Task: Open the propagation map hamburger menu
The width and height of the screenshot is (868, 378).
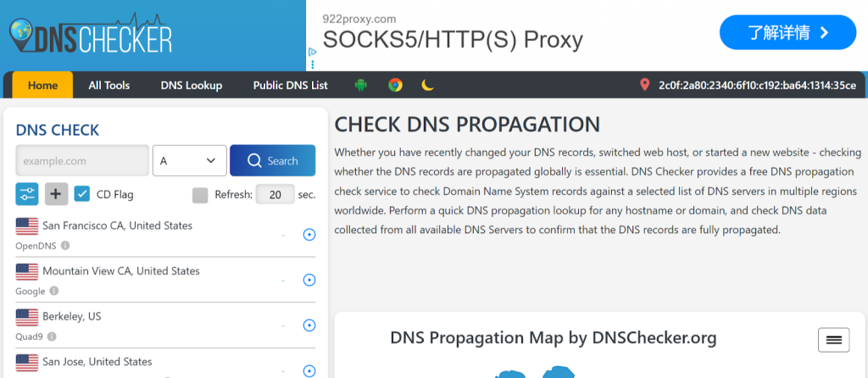Action: pos(834,340)
